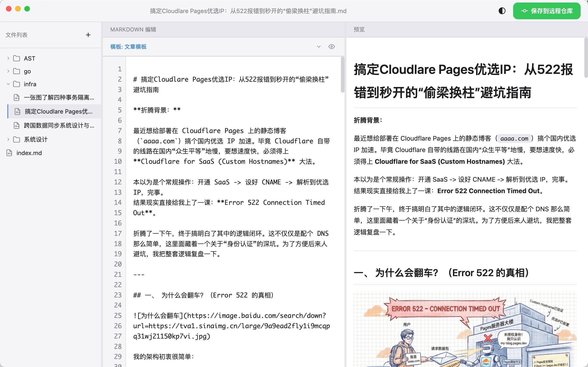Click markdown file icon of index.md
588x367 pixels.
click(x=9, y=153)
